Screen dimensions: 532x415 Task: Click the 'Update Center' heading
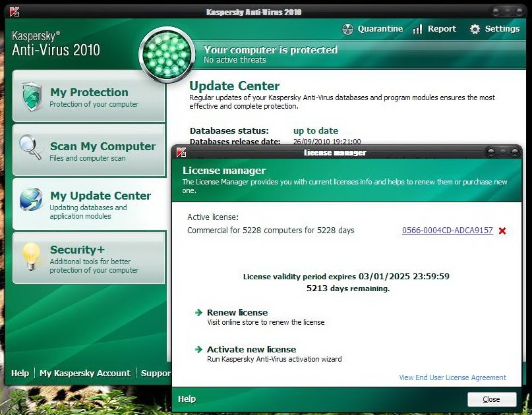coord(235,86)
